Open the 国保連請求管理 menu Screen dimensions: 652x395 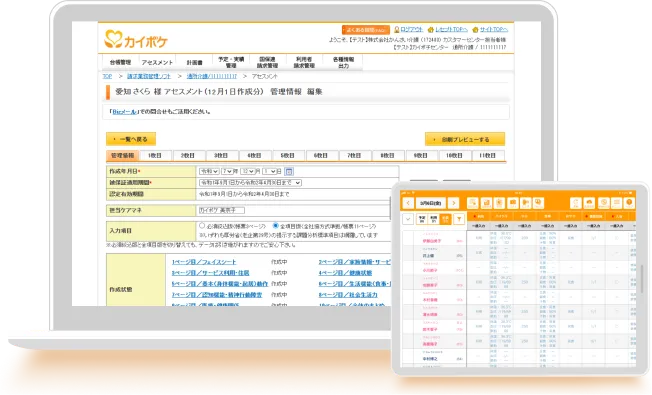pyautogui.click(x=267, y=62)
